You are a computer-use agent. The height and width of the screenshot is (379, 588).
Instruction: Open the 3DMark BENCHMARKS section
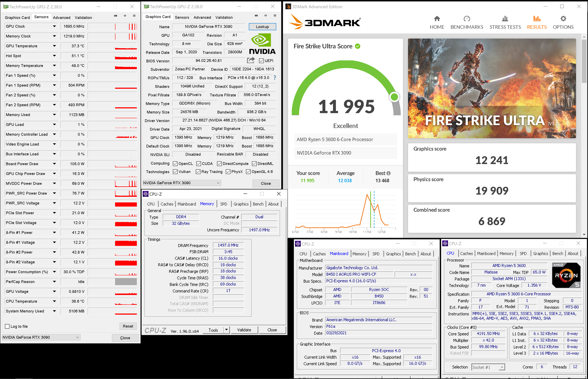click(x=467, y=23)
